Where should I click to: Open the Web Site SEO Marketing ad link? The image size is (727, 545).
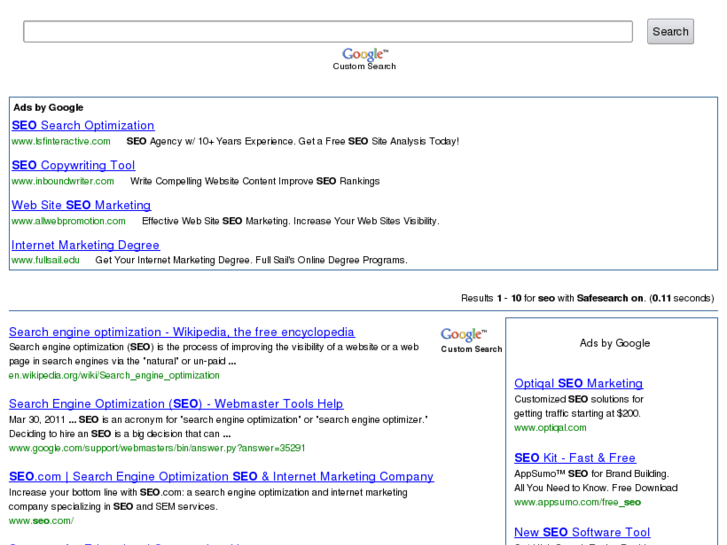pyautogui.click(x=81, y=205)
